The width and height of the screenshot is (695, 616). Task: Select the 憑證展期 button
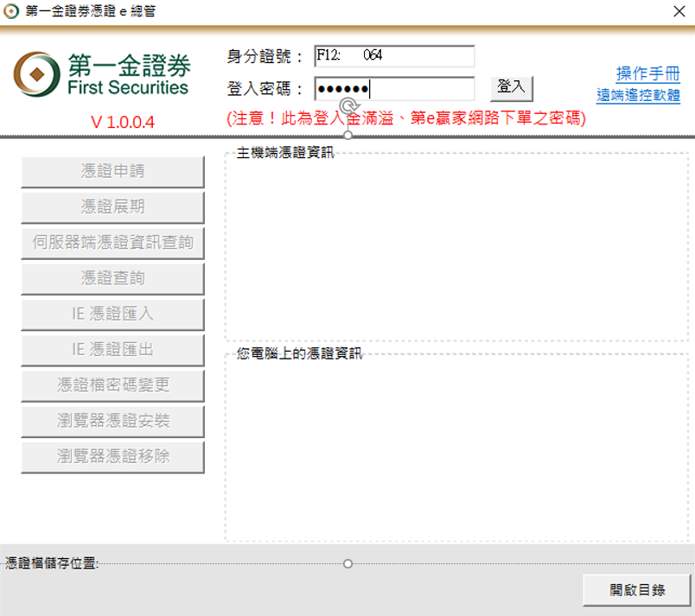(112, 207)
